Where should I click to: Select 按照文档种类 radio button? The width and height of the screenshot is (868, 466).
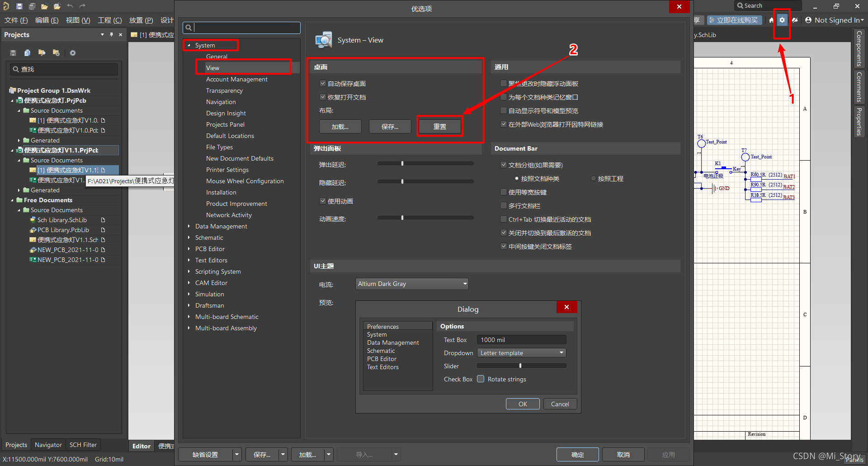coord(517,179)
